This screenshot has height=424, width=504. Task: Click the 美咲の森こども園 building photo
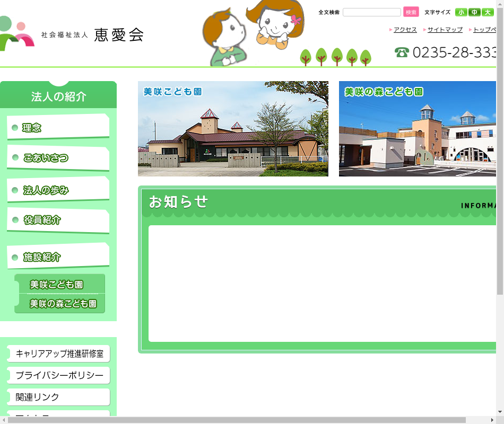(418, 129)
